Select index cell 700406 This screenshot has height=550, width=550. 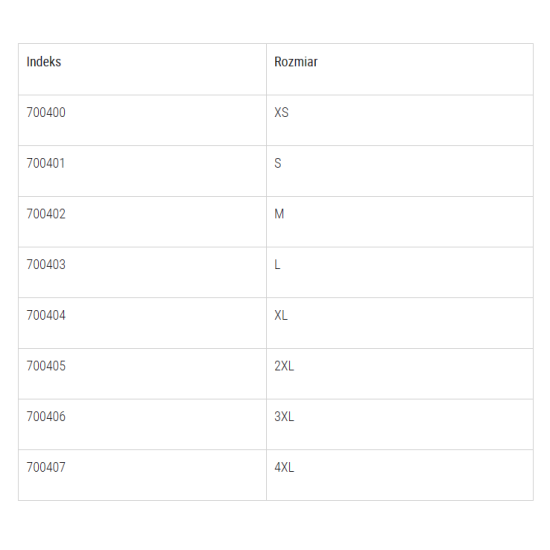click(142, 424)
